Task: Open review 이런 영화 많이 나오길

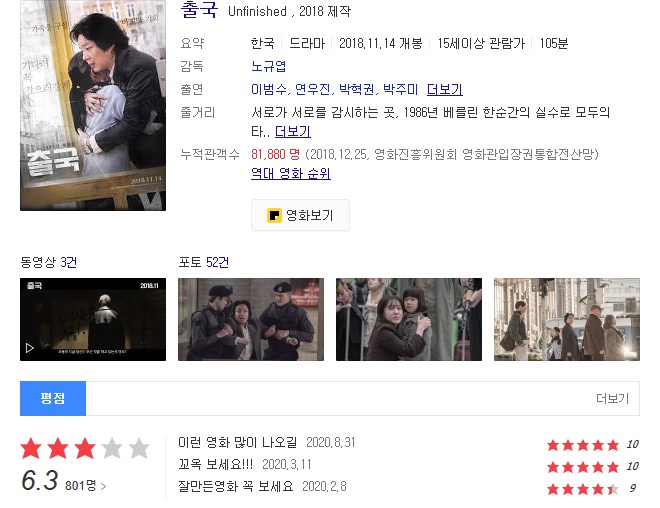Action: (x=237, y=442)
